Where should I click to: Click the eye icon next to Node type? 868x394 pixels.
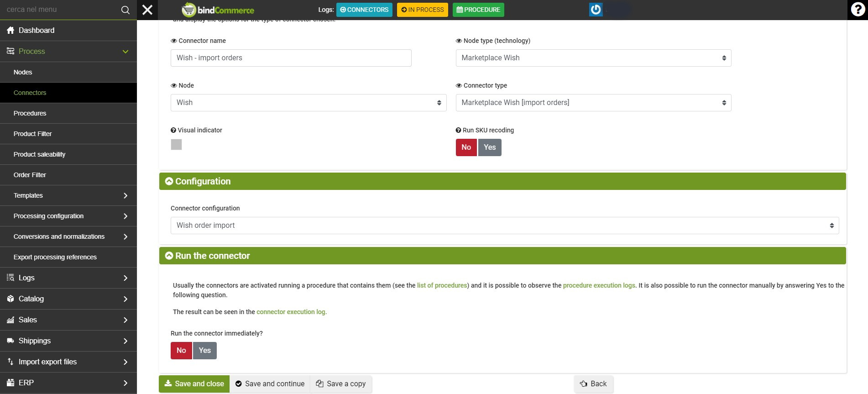(459, 41)
